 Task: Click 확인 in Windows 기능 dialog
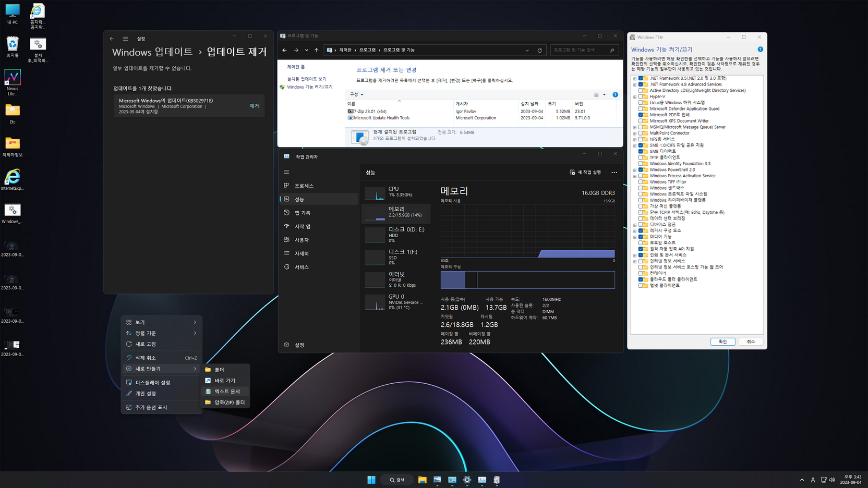722,341
